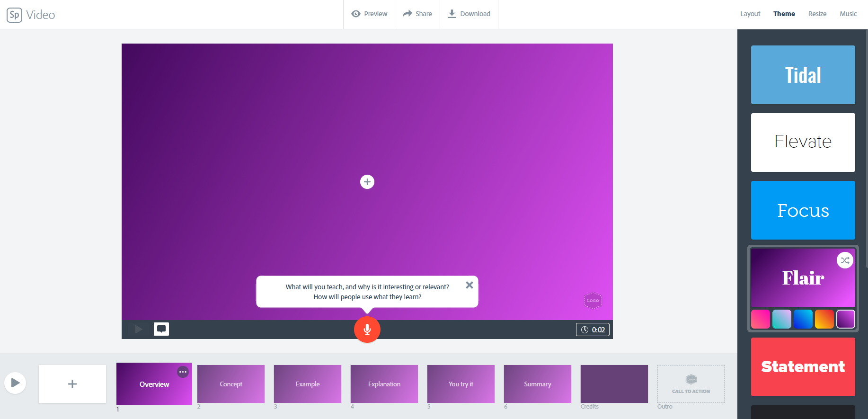Apply the Tidal theme

click(x=803, y=75)
